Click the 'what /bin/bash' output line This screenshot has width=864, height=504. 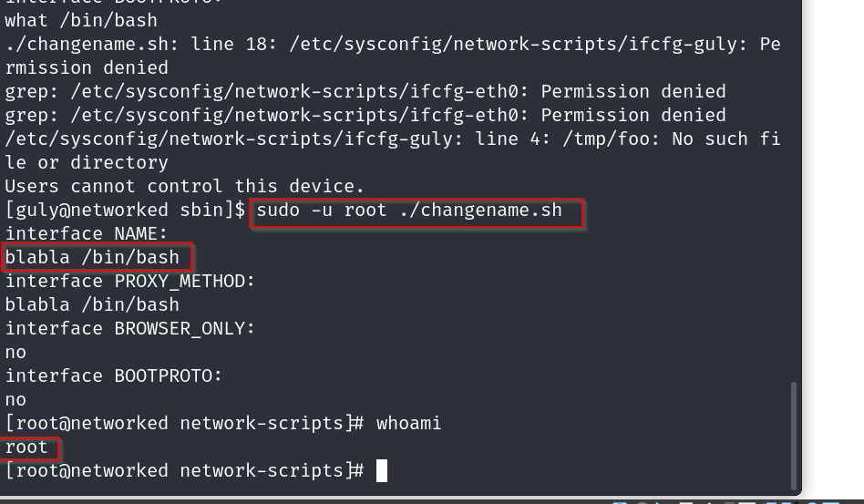[81, 20]
